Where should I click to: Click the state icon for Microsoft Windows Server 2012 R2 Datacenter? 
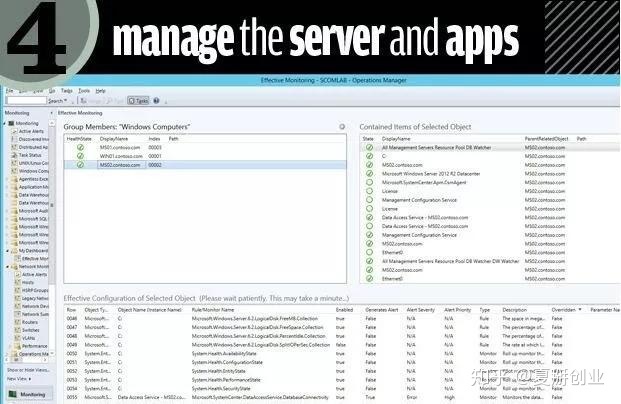[368, 172]
